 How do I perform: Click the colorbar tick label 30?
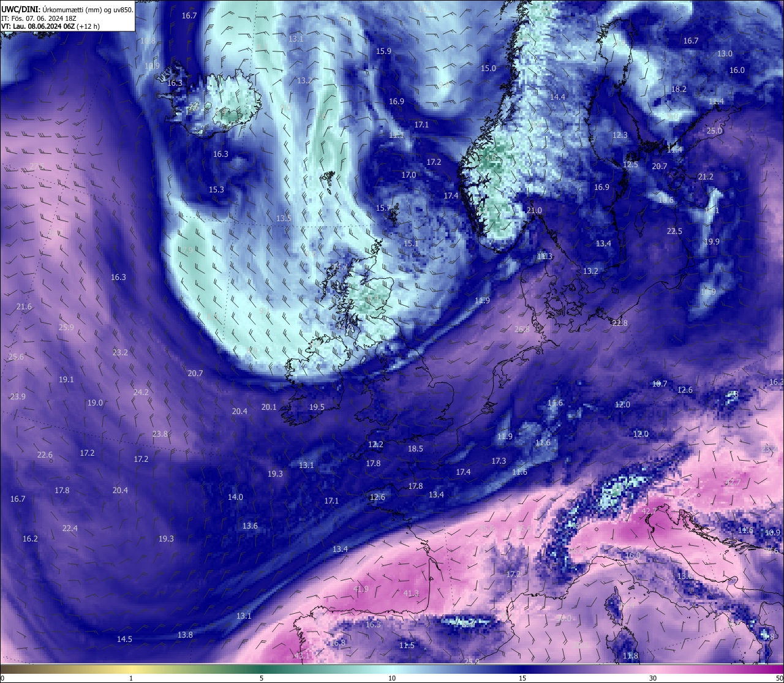tap(653, 678)
